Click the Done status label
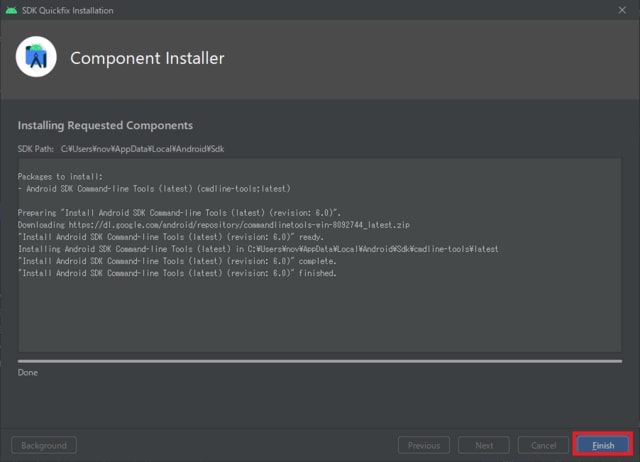Screen dimensions: 640x462 coord(28,372)
